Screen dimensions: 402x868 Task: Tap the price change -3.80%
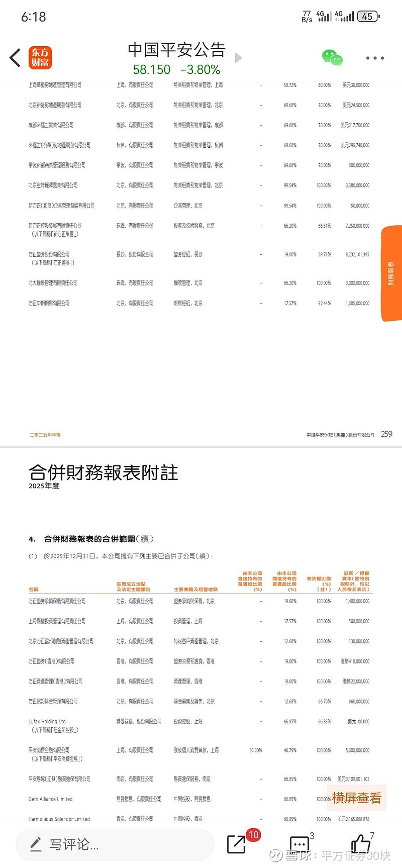click(200, 69)
